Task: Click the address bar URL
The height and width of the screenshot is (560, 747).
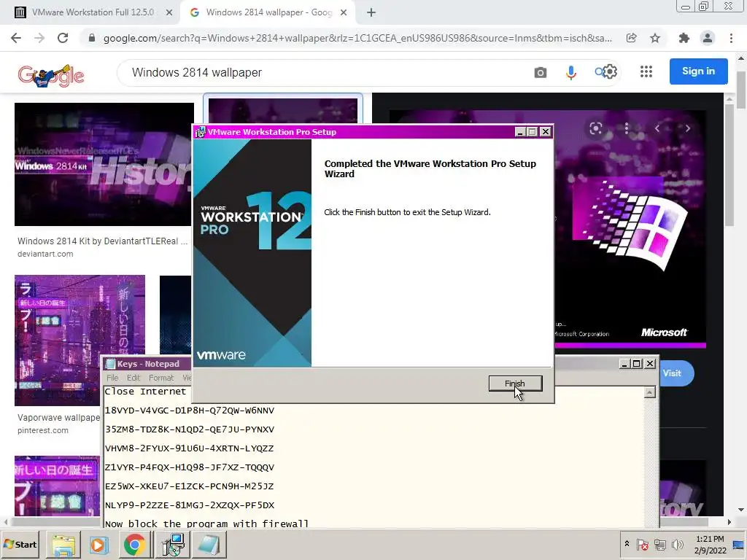Action: tap(357, 38)
